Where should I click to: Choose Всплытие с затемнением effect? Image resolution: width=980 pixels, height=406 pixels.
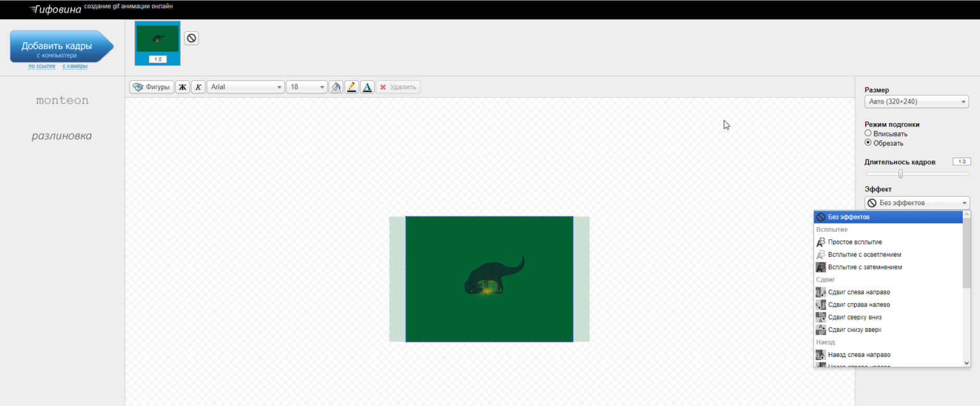tap(865, 267)
